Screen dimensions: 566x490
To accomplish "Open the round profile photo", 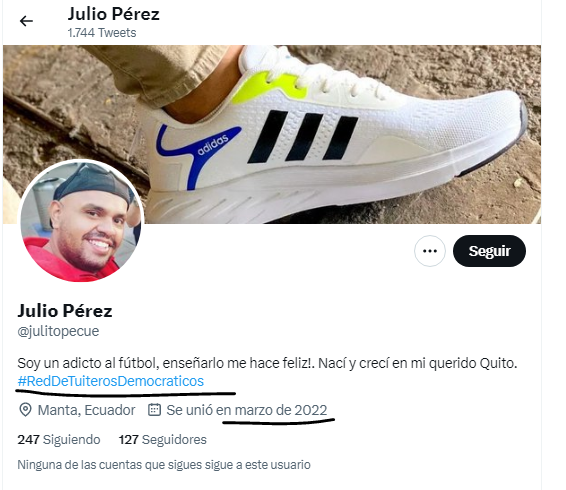I will click(x=81, y=221).
